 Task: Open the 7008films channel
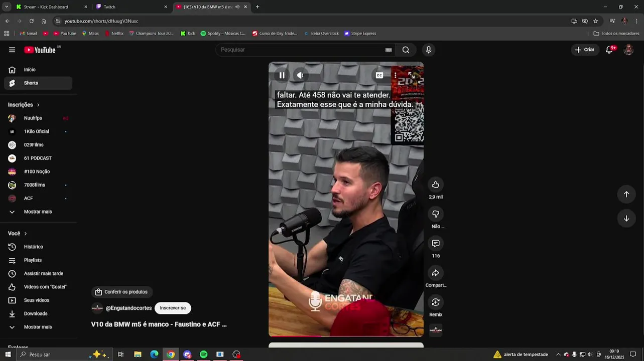(x=38, y=185)
